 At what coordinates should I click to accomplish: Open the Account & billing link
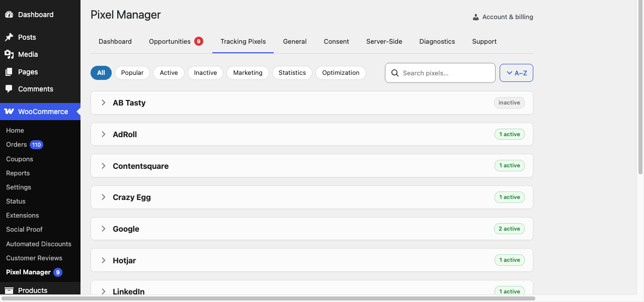503,17
